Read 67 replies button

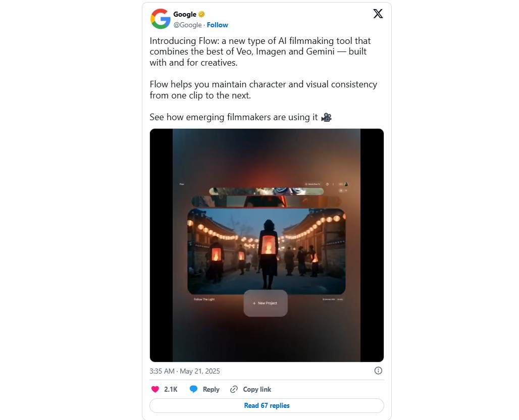tap(267, 405)
